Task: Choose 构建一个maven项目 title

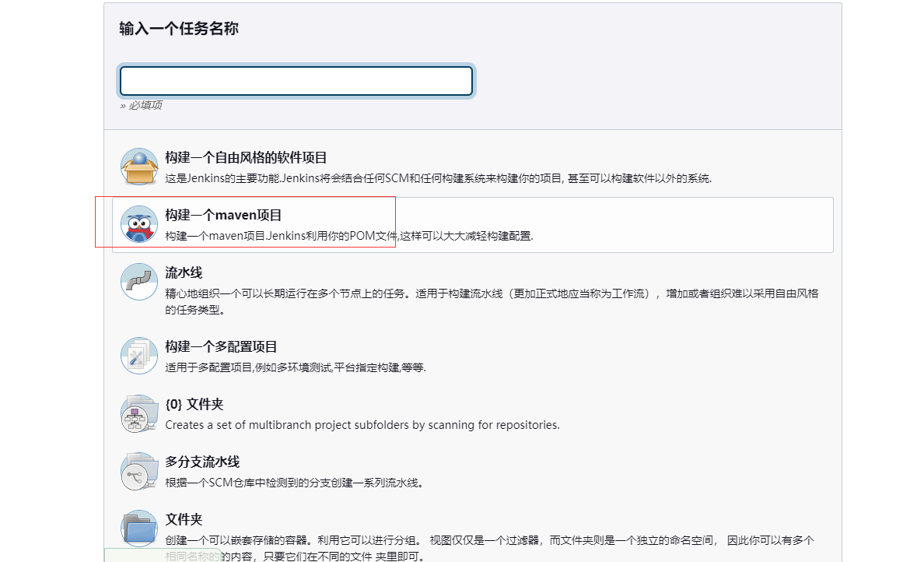Action: [223, 216]
